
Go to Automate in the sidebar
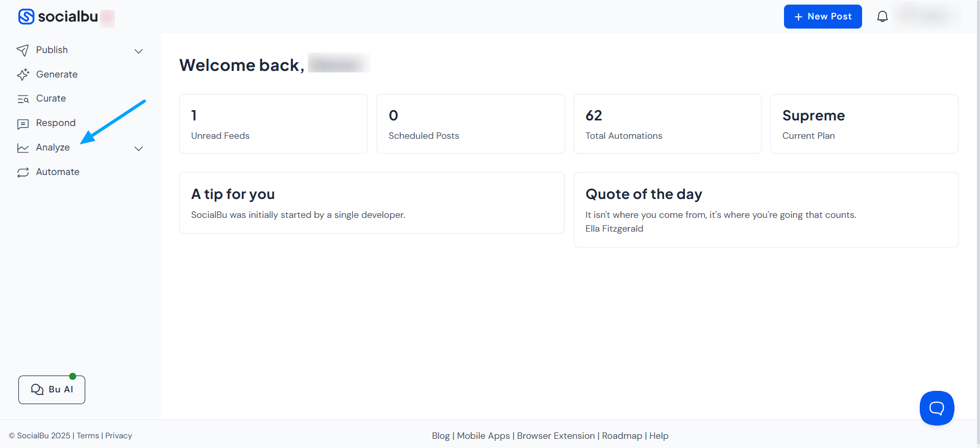coord(58,172)
